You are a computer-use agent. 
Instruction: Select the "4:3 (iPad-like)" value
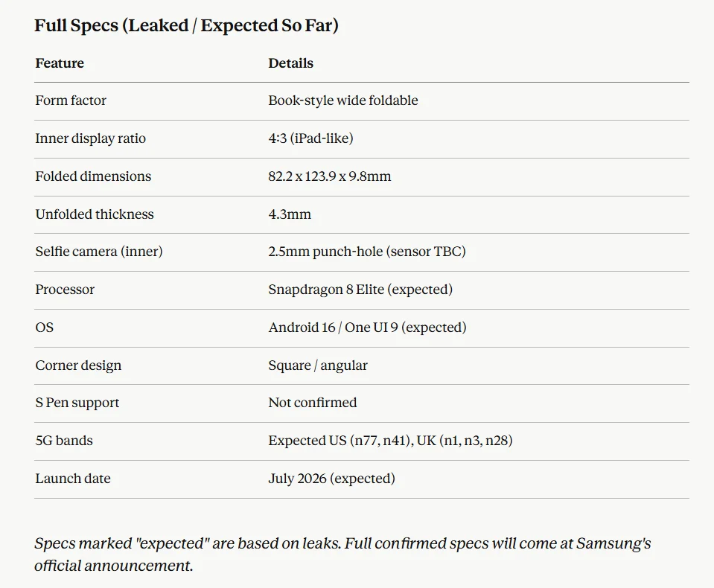click(x=310, y=138)
